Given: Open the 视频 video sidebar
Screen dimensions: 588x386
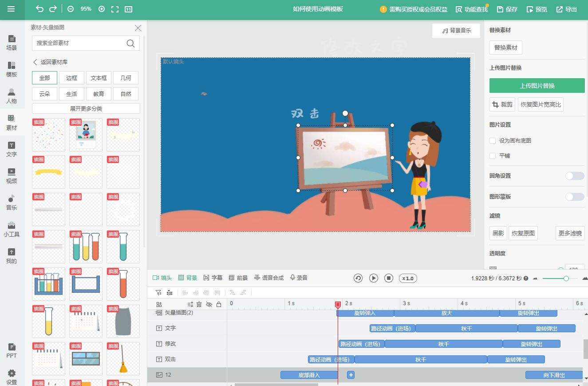Looking at the screenshot, I should [x=12, y=176].
